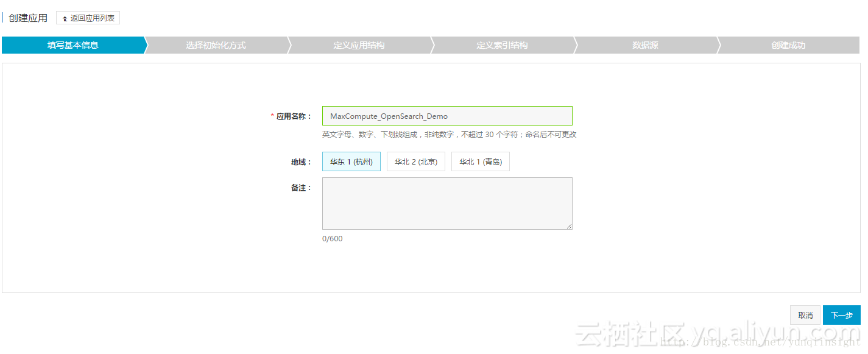Click the 创建应用 page title
This screenshot has width=868, height=354.
28,18
